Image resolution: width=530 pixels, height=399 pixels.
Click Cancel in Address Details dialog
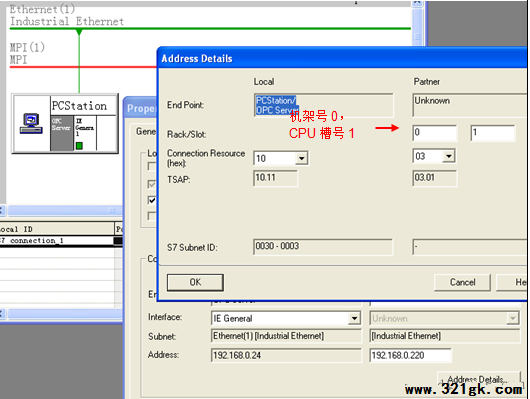tap(462, 282)
